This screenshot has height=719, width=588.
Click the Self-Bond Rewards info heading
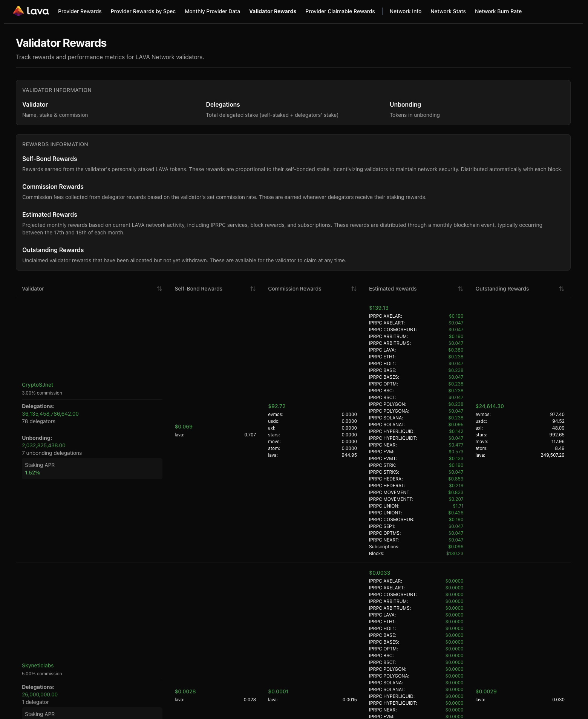[x=50, y=159]
